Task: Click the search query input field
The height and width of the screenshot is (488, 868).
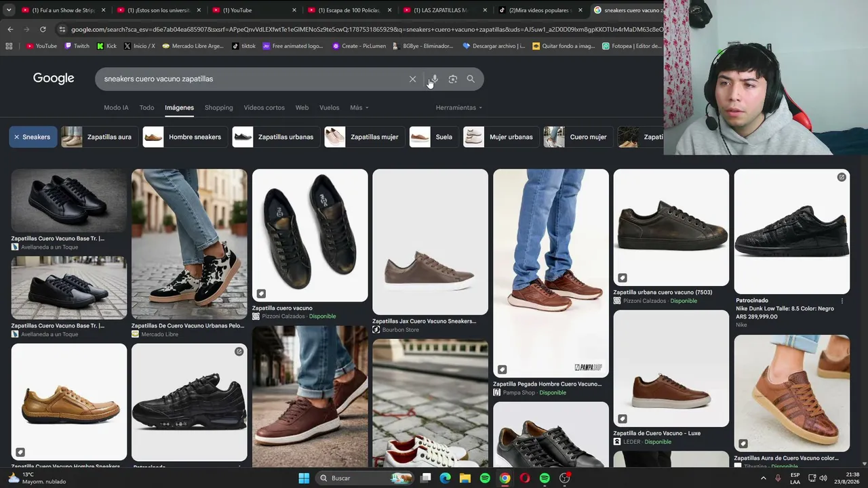Action: click(251, 79)
